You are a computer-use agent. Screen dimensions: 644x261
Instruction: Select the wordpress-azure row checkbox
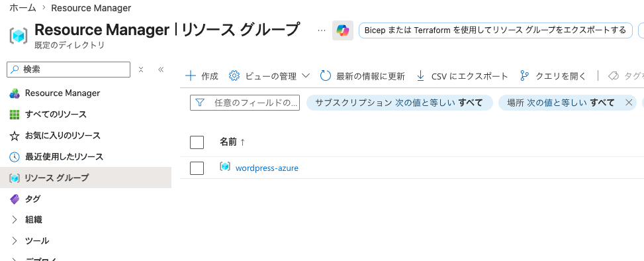[197, 168]
